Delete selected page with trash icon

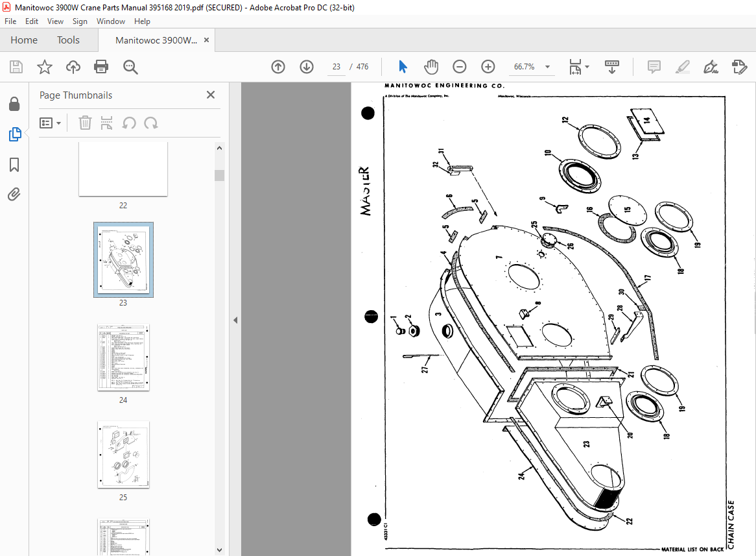point(85,123)
